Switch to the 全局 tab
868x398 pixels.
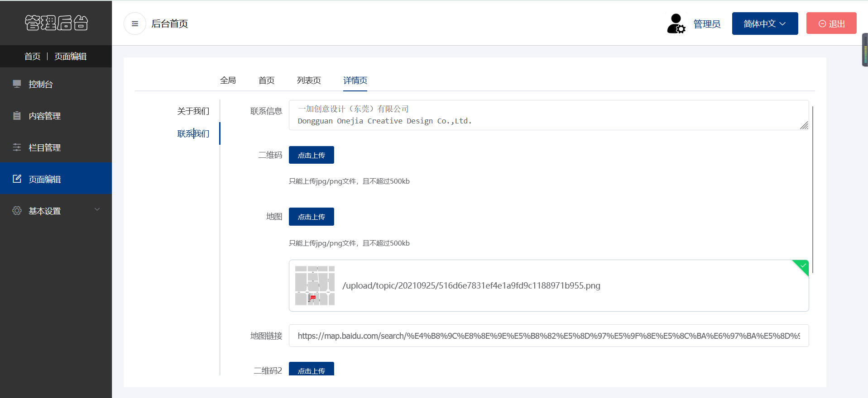click(x=228, y=81)
